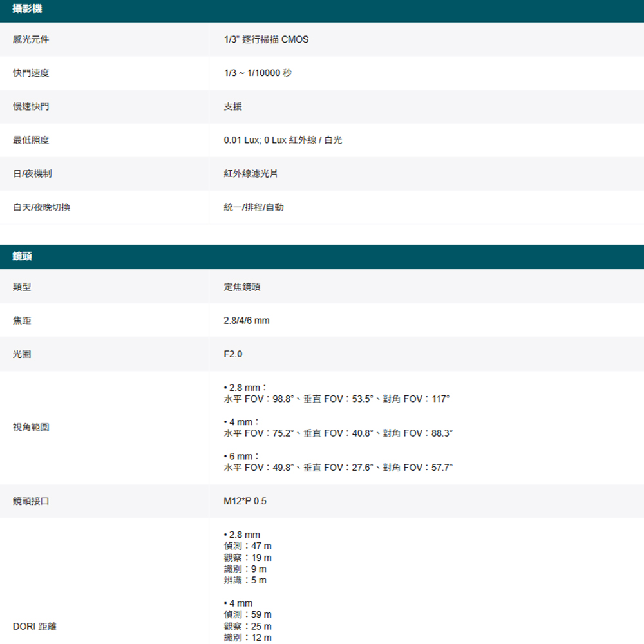
Task: Click the M12*P 0.5 lens mount value
Action: click(x=245, y=501)
